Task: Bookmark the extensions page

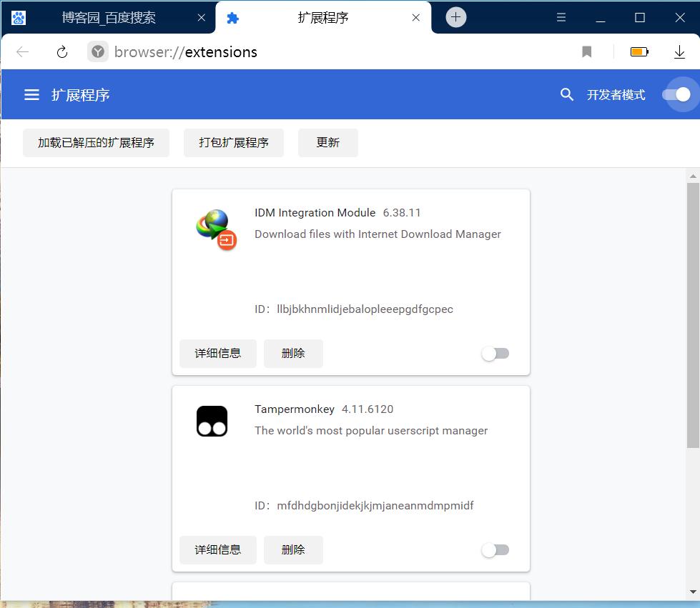Action: (586, 51)
